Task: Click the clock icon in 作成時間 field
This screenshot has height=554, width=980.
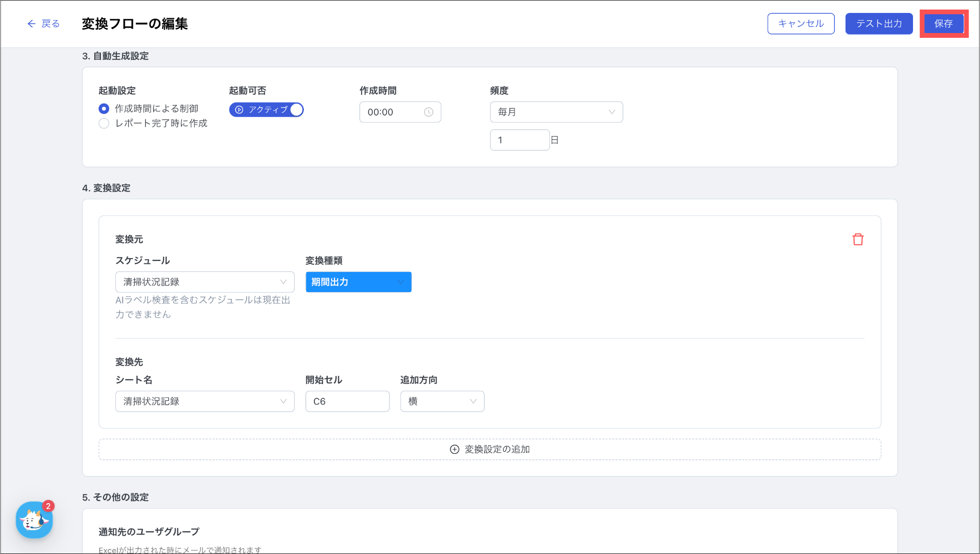Action: [428, 112]
